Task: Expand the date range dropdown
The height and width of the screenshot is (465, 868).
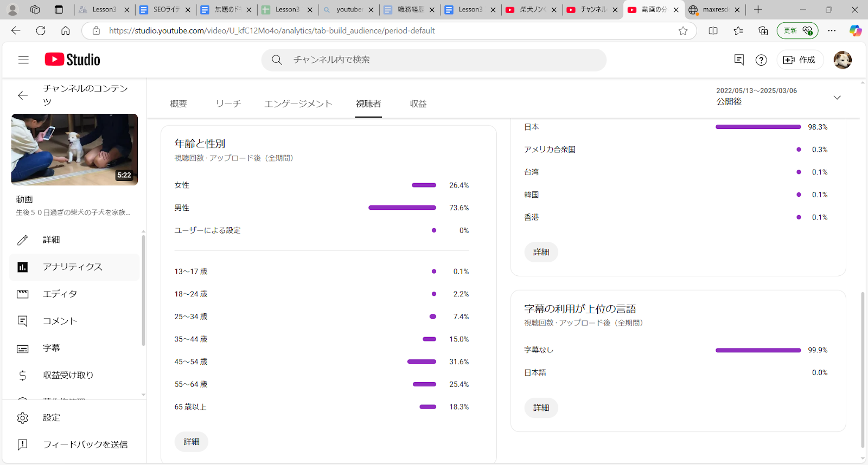Action: coord(837,98)
